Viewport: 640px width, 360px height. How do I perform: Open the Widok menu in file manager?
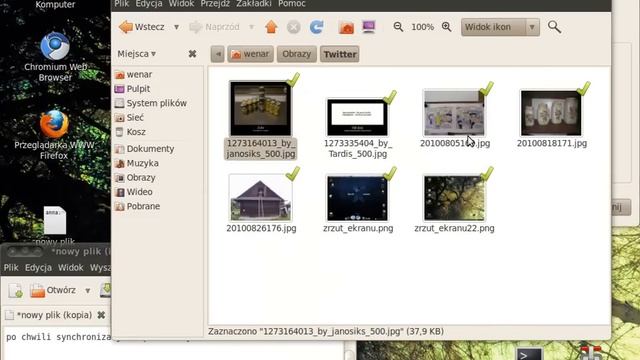(x=181, y=4)
